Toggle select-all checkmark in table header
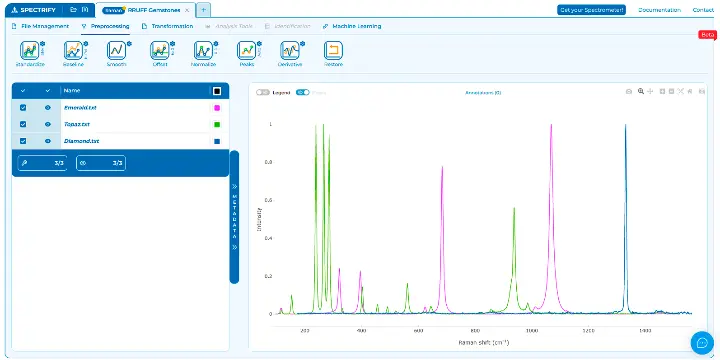720x360 pixels. coord(23,91)
